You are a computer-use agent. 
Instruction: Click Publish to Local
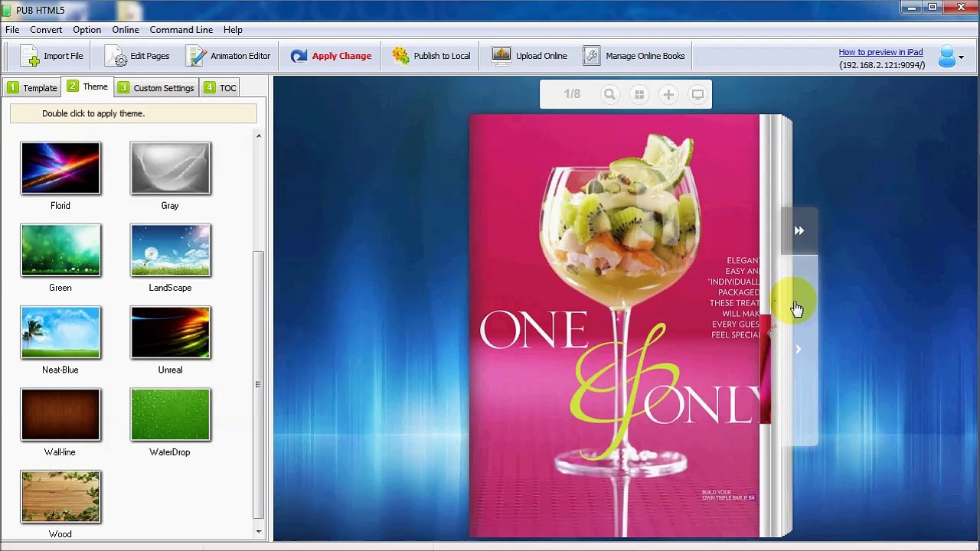431,56
